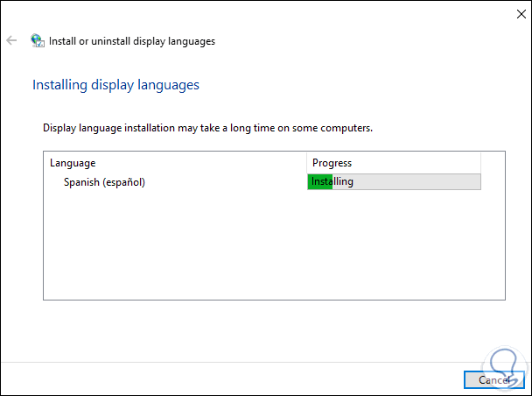Screen dimensions: 532x396
Task: Click the installation time notice text
Action: coord(208,128)
